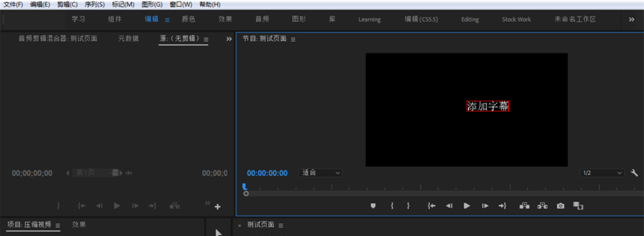Step forward one frame in Program monitor
This screenshot has width=644, height=236.
point(485,206)
